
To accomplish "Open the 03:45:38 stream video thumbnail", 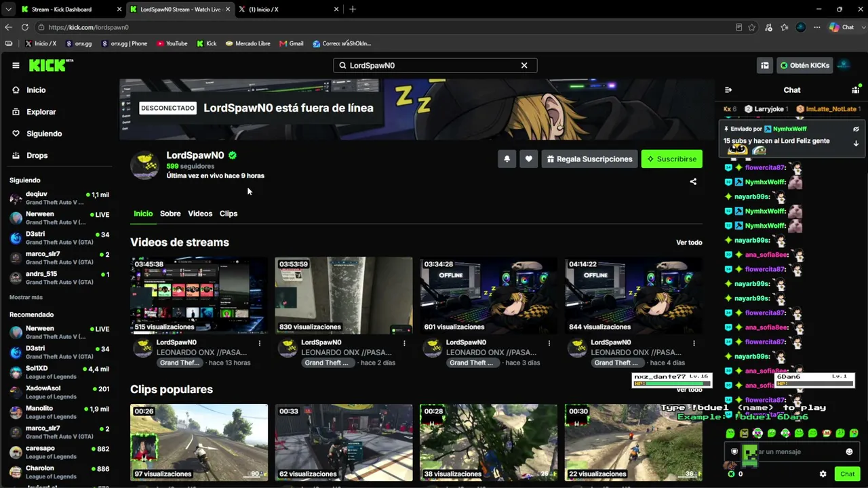I will click(x=199, y=296).
